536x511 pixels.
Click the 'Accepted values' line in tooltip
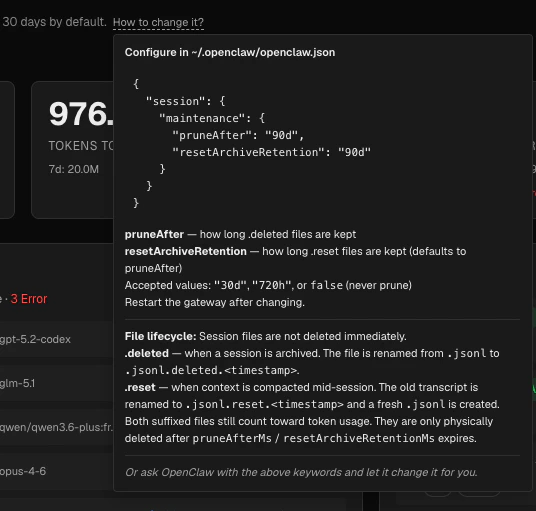(x=268, y=285)
